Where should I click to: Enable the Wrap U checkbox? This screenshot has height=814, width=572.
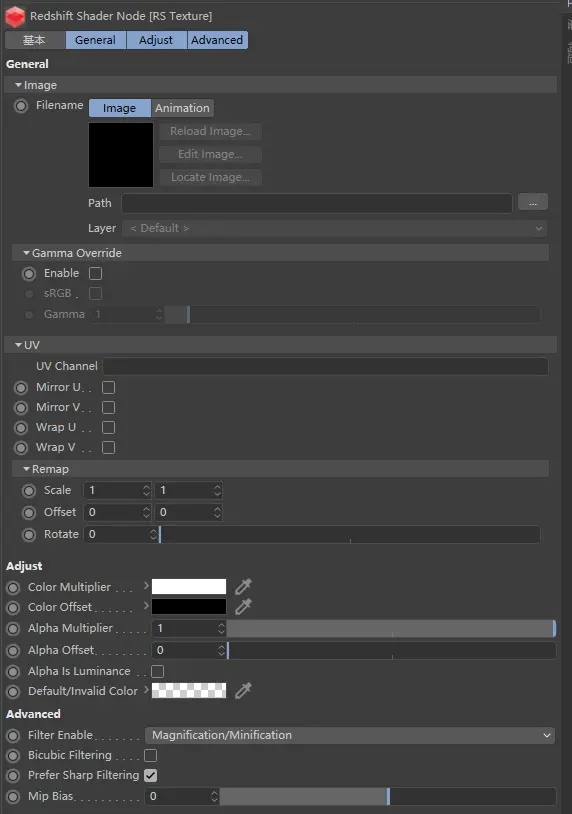click(108, 427)
